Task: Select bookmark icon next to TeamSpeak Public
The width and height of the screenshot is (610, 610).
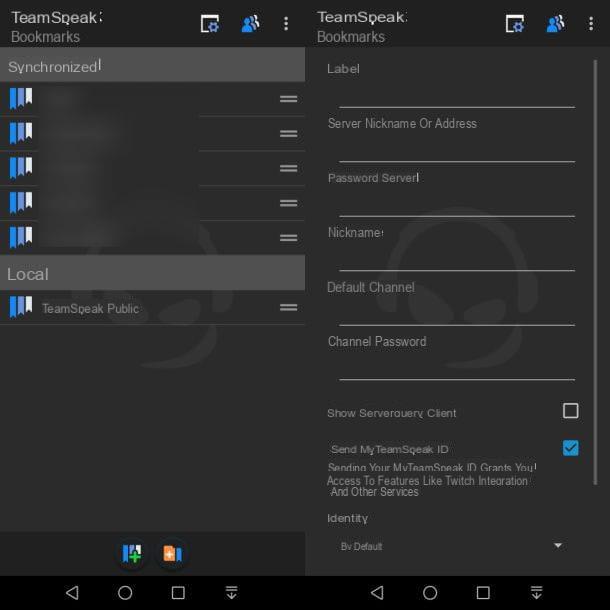Action: [x=21, y=307]
